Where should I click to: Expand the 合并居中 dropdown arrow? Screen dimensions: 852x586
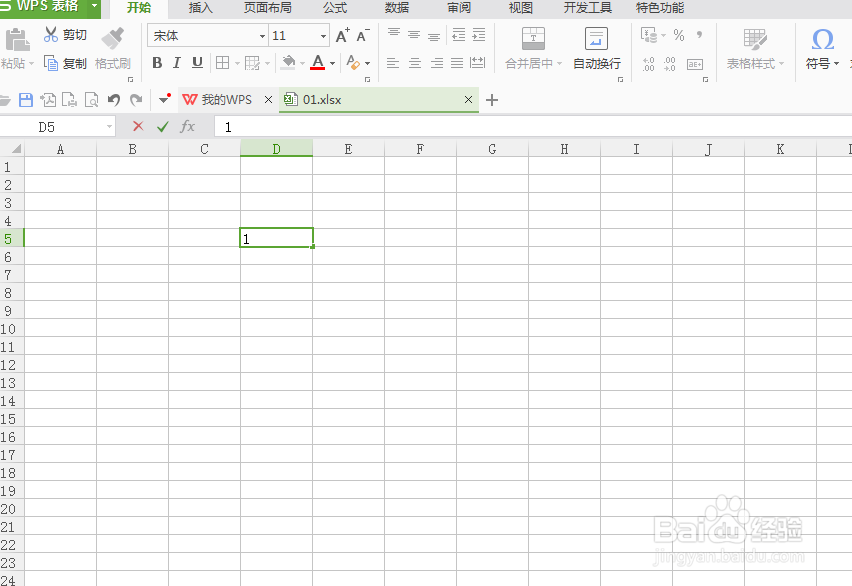tap(560, 64)
